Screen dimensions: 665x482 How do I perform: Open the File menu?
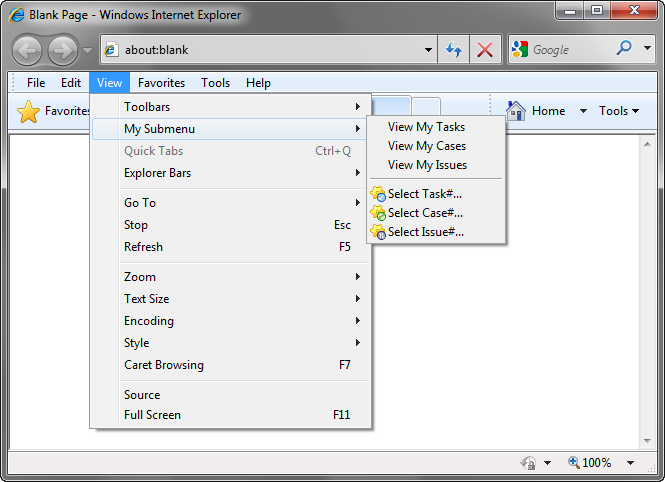[x=36, y=83]
